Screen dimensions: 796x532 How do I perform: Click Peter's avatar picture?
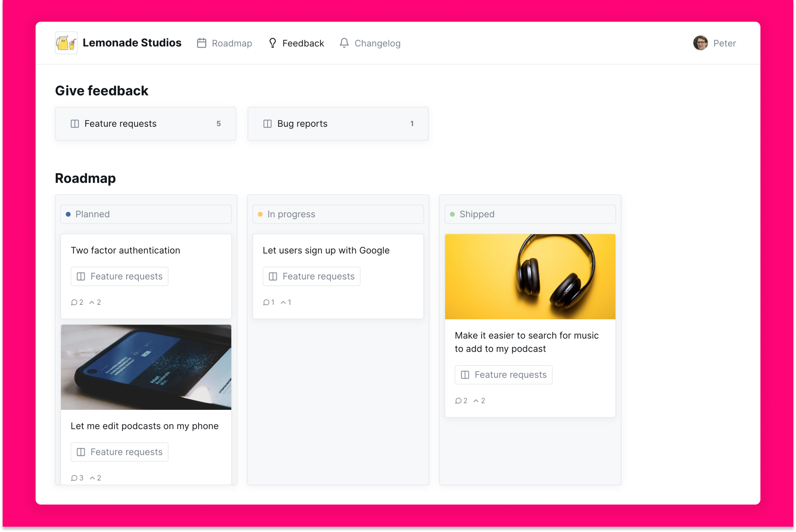pyautogui.click(x=700, y=43)
